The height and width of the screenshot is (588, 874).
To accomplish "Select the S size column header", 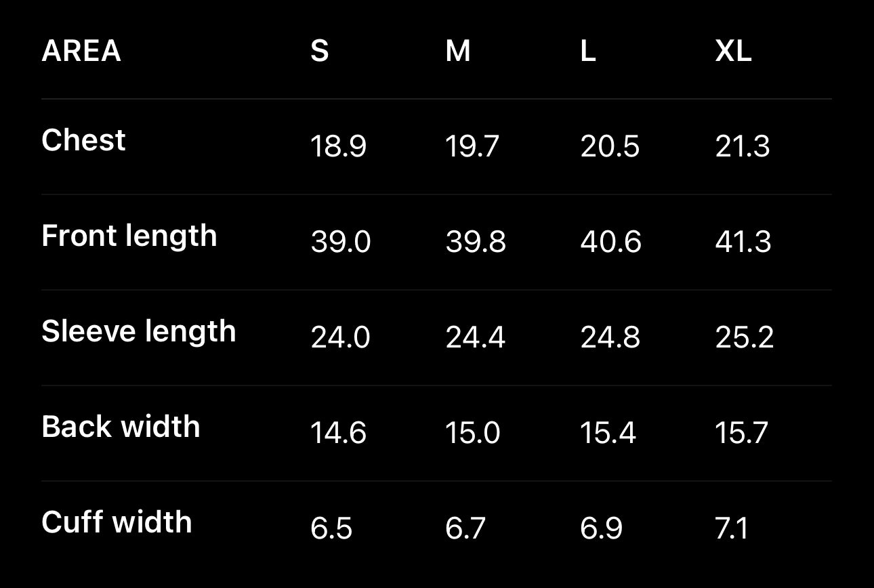I will 319,51.
